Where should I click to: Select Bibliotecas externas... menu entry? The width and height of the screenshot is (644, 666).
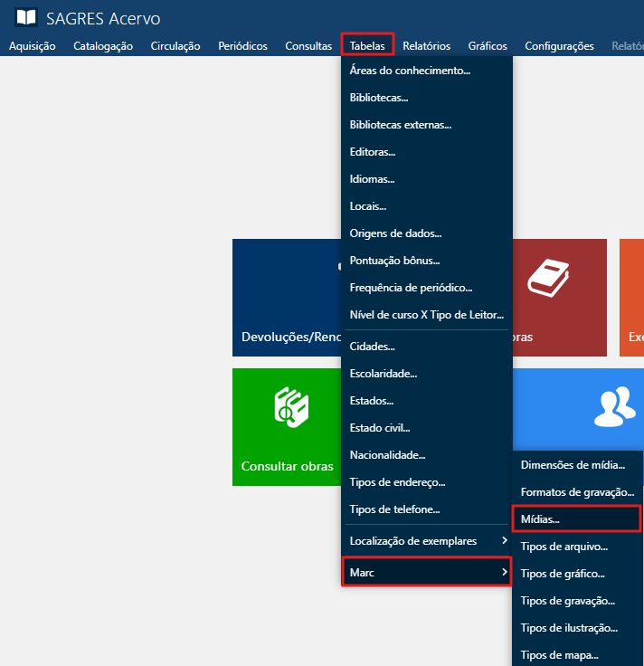coord(400,125)
